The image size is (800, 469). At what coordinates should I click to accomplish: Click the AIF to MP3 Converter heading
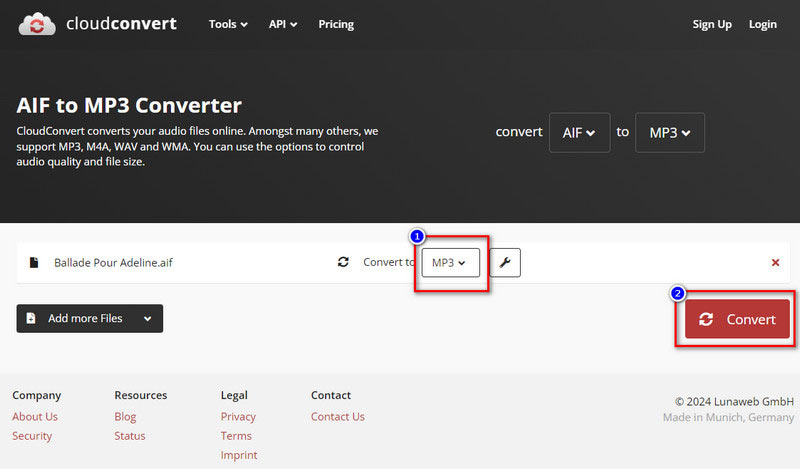(x=129, y=106)
